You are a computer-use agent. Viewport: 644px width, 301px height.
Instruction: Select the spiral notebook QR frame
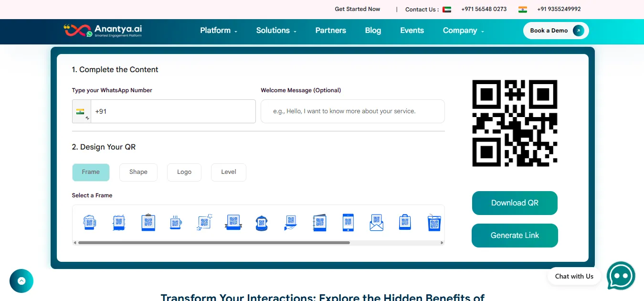click(319, 223)
